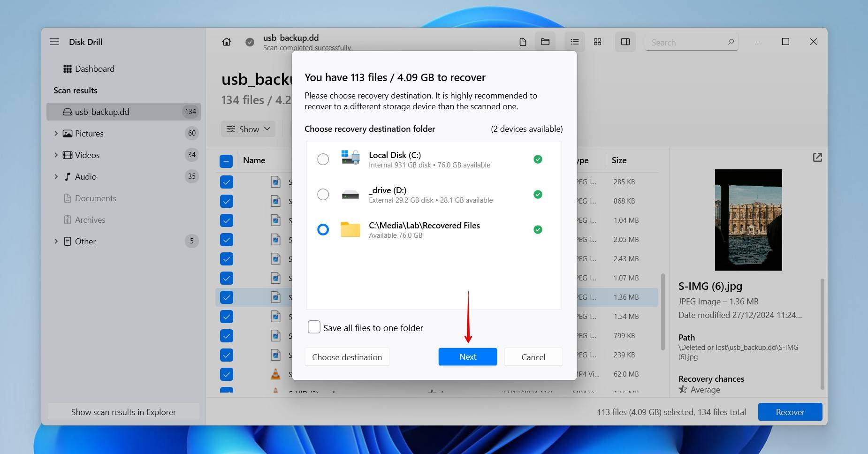Expand the Other category
The width and height of the screenshot is (868, 454).
coord(56,241)
